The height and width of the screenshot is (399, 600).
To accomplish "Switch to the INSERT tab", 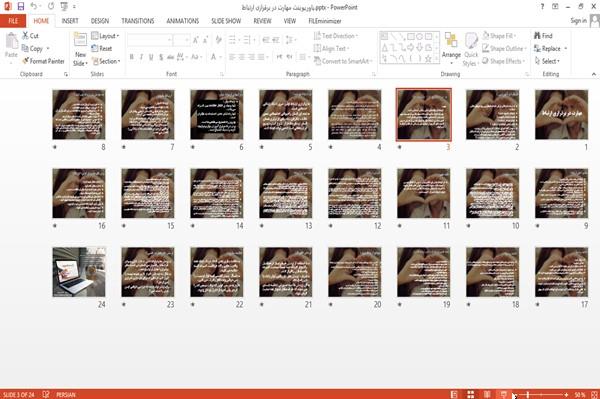I will (x=70, y=21).
